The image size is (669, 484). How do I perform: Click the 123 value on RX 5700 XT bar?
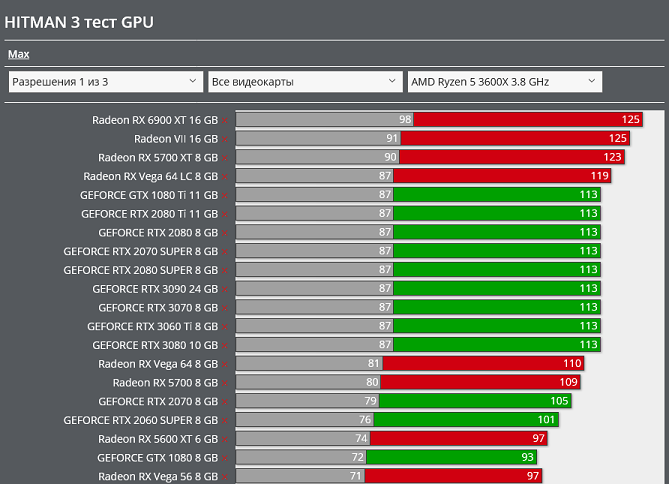pos(612,157)
